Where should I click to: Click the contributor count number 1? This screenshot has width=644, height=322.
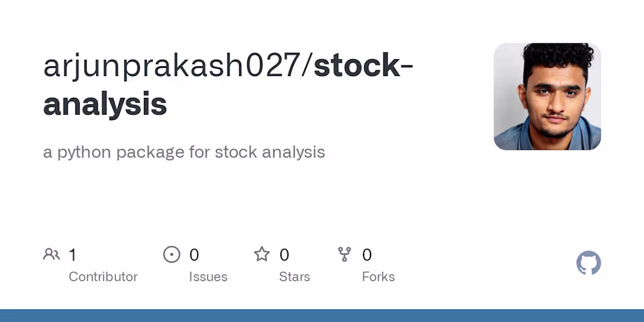[72, 255]
